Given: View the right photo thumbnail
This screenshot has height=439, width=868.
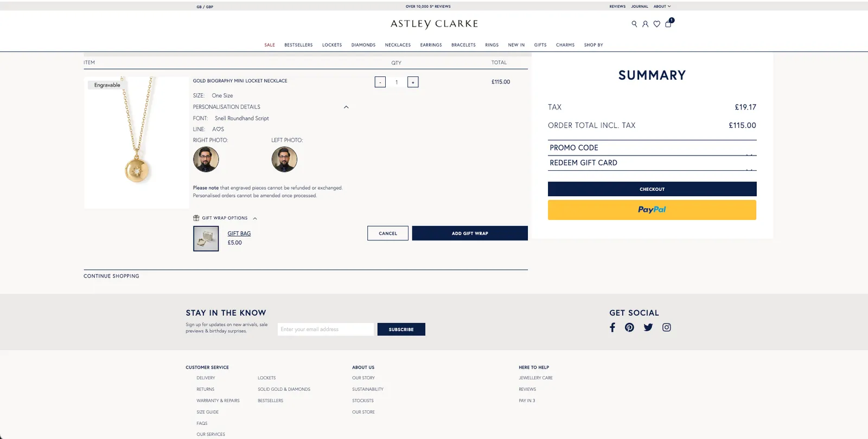Looking at the screenshot, I should pos(206,159).
